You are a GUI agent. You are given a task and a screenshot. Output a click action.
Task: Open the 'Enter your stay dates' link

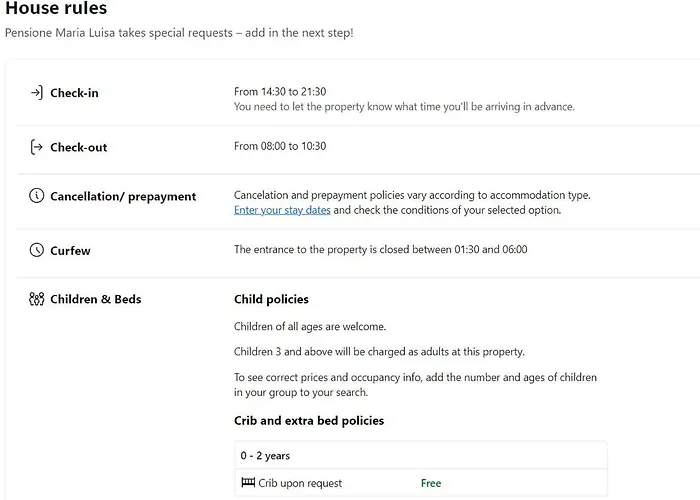click(282, 210)
